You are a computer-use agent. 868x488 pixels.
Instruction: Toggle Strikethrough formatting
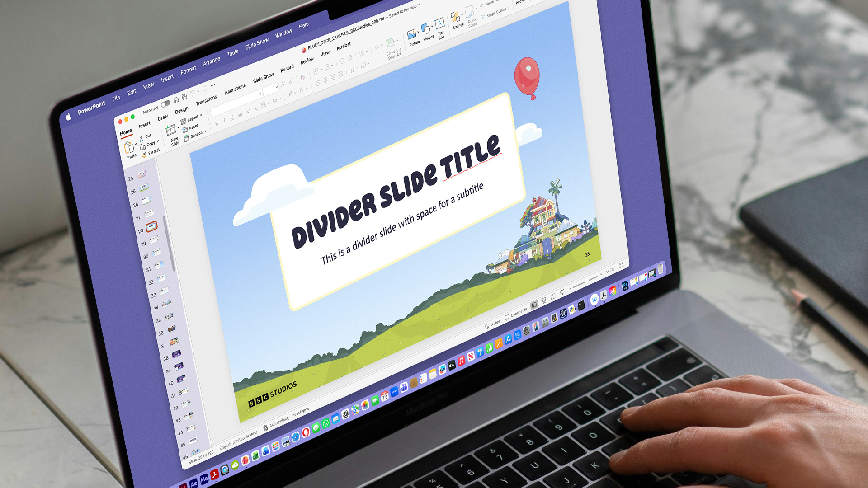tap(240, 114)
